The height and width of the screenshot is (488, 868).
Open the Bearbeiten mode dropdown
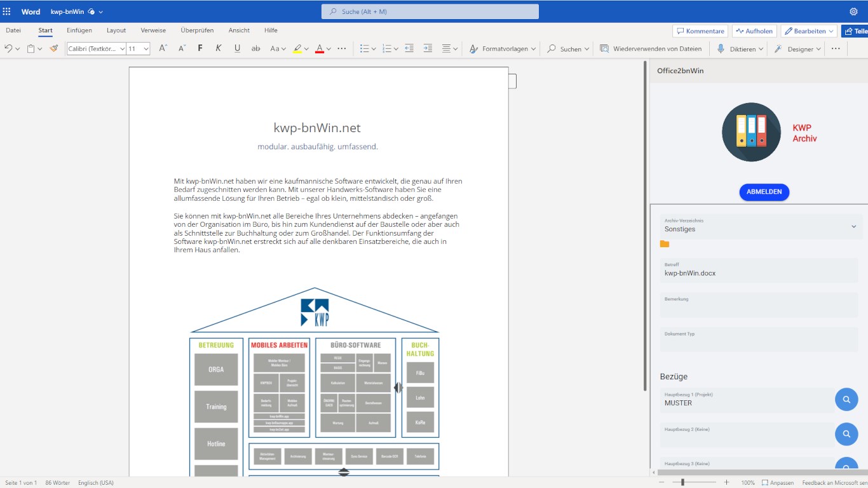tap(809, 31)
